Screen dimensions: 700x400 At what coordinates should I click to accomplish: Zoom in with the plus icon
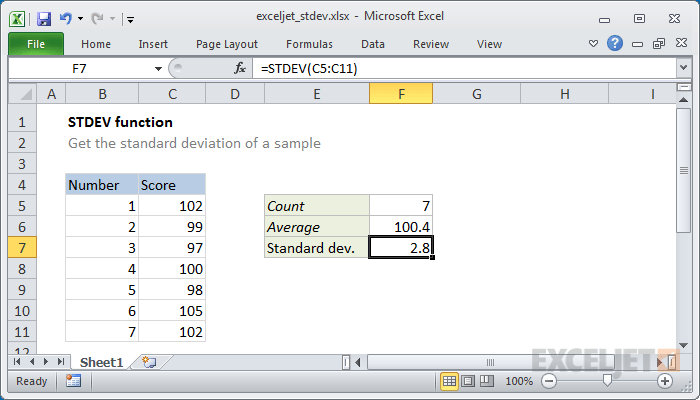665,381
